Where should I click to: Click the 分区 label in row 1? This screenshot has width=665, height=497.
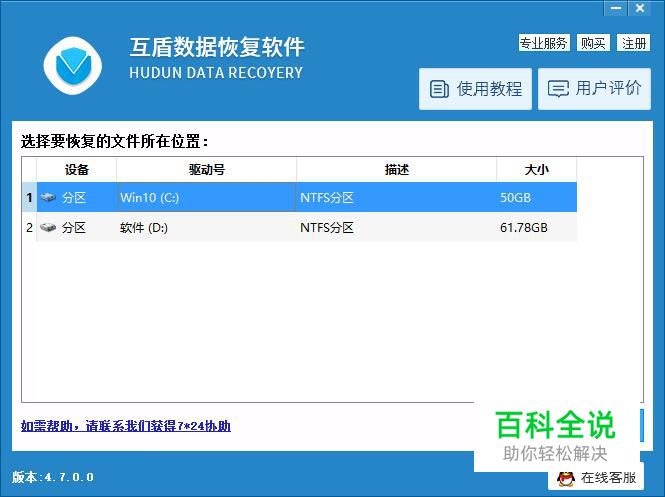[74, 197]
